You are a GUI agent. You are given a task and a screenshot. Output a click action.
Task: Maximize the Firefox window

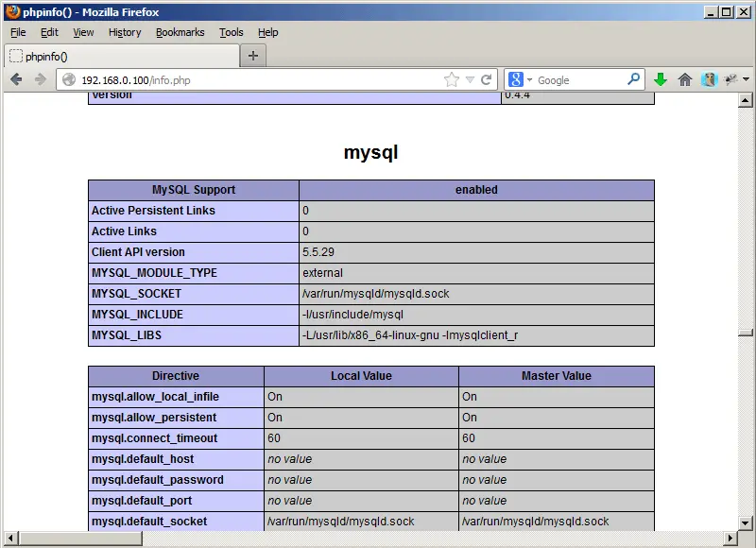727,12
